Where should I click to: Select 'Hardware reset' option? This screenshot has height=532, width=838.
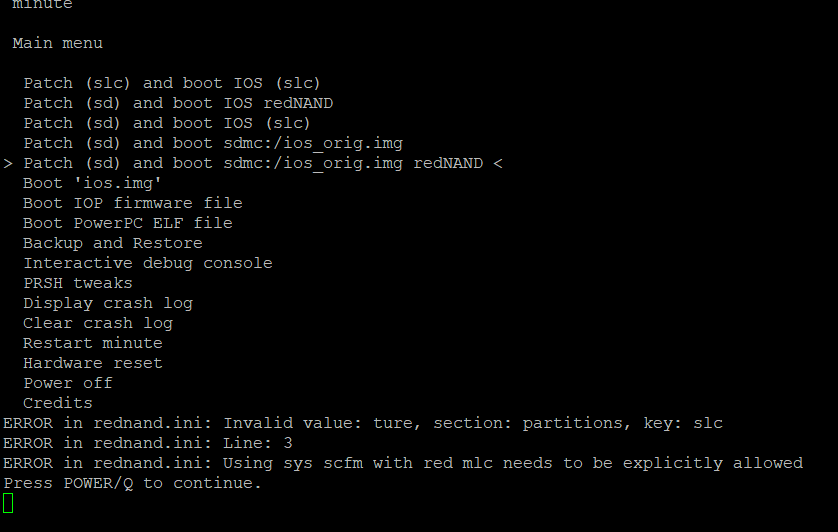point(92,363)
